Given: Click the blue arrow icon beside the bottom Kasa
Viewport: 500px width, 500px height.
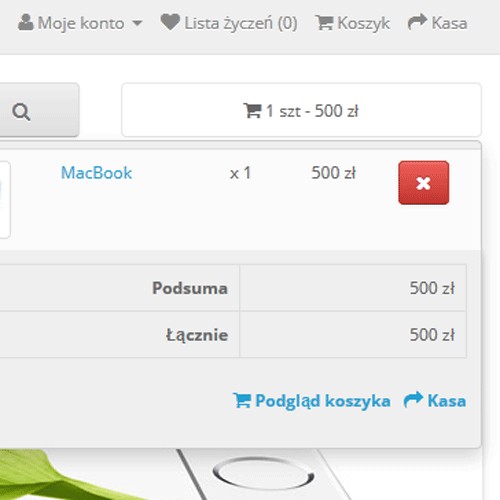Looking at the screenshot, I should click(x=413, y=399).
